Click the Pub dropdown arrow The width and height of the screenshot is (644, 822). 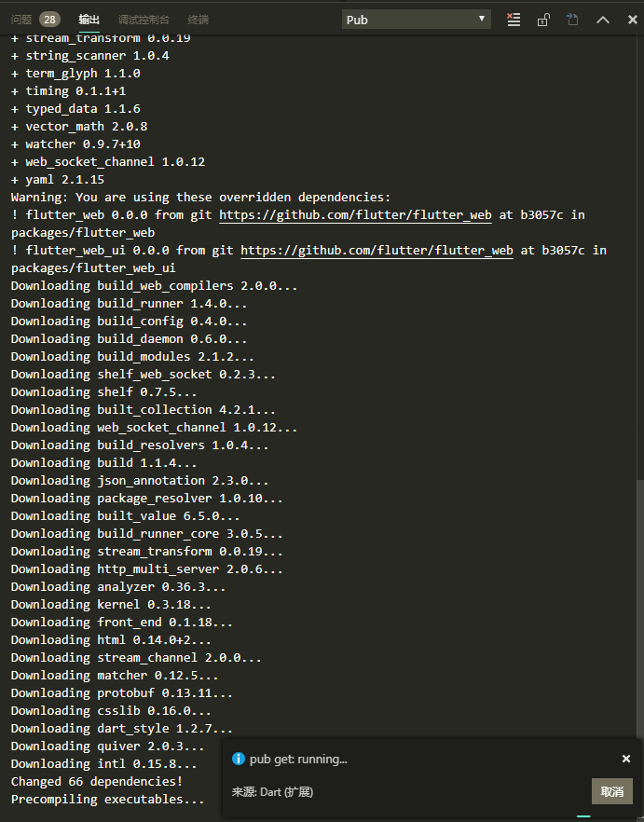(482, 19)
